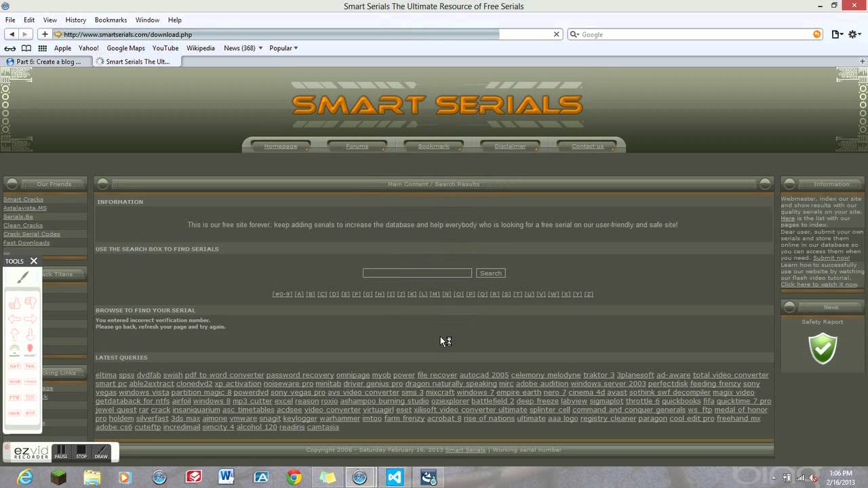The height and width of the screenshot is (488, 868).
Task: Open the Fast Downloads link
Action: tap(26, 243)
